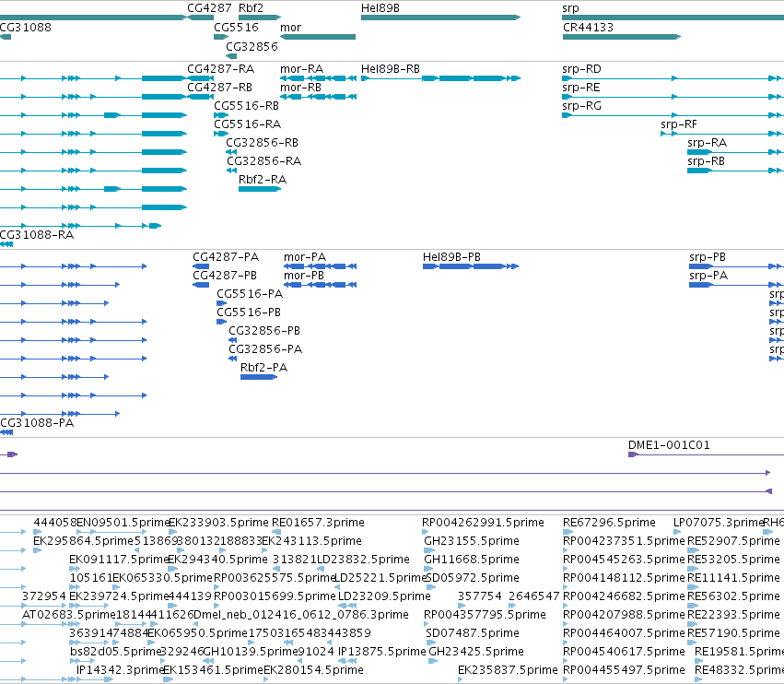Click the teal mor gene bar
Screen dimensions: 784x684
[x=318, y=37]
